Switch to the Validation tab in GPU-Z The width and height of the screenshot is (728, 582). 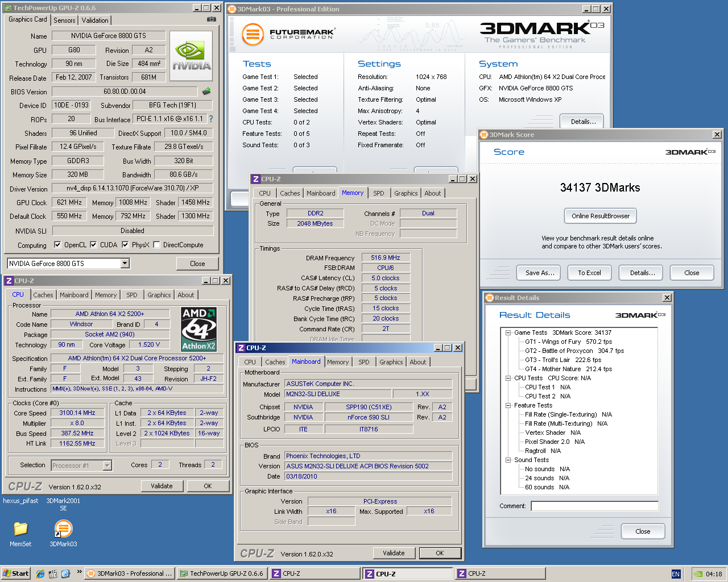tap(95, 20)
